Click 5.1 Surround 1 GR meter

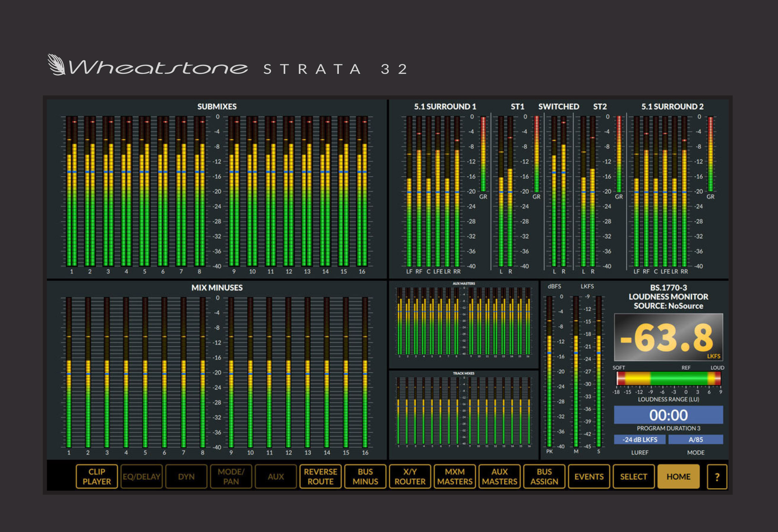pos(483,154)
